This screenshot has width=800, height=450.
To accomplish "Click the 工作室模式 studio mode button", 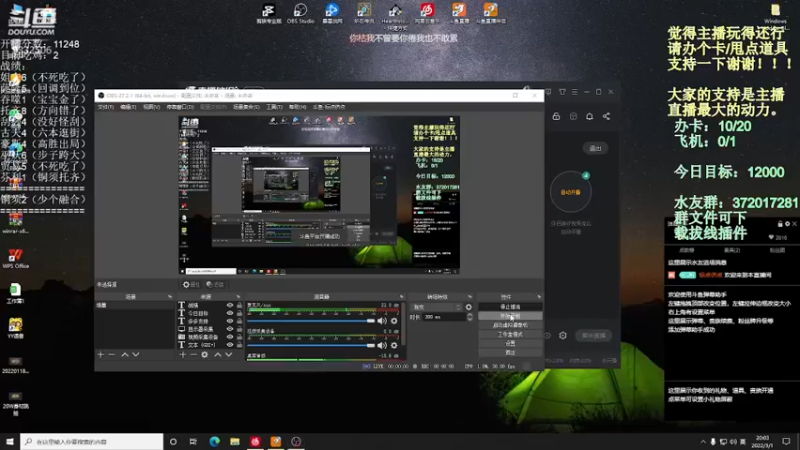I will (510, 334).
